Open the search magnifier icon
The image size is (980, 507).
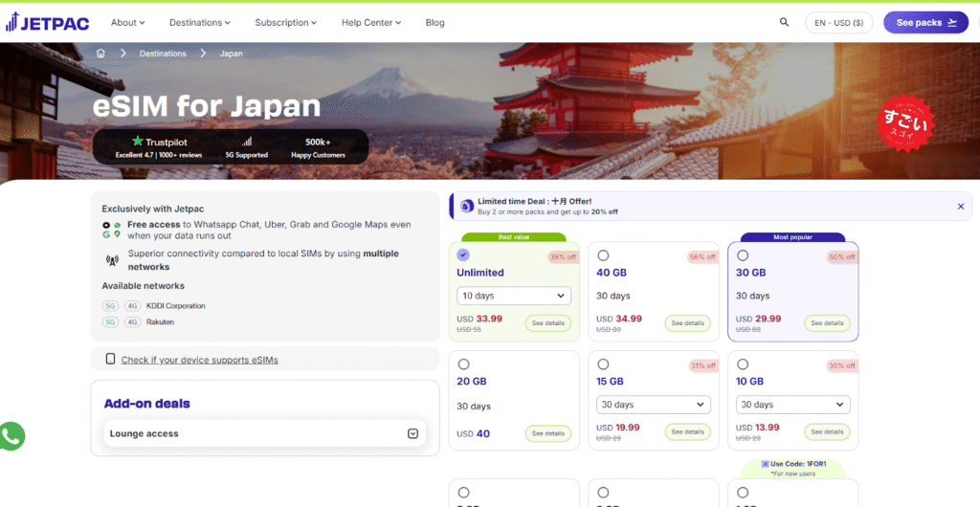click(785, 22)
